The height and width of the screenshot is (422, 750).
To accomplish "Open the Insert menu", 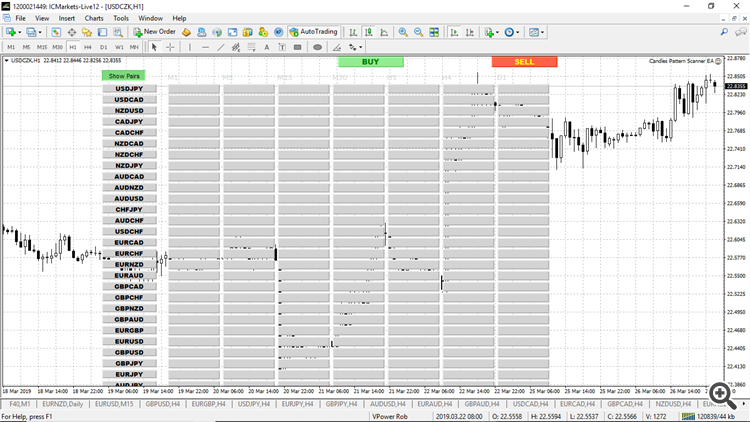I will pyautogui.click(x=67, y=18).
